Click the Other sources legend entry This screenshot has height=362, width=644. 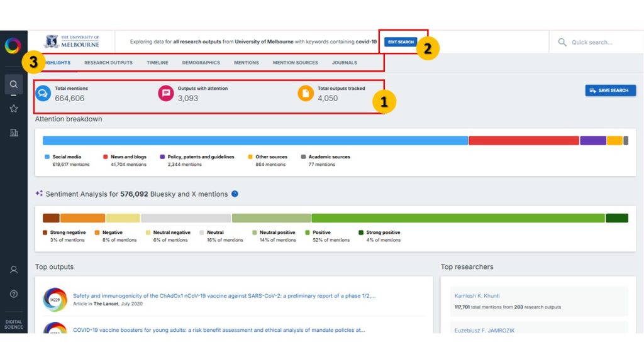267,160
